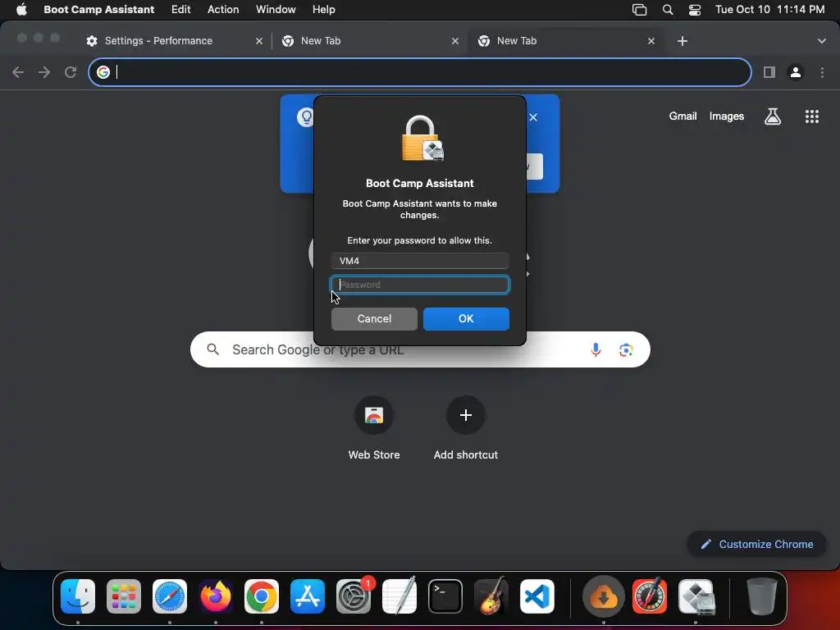Focus the Password field in dialog
This screenshot has height=630, width=840.
pos(420,285)
